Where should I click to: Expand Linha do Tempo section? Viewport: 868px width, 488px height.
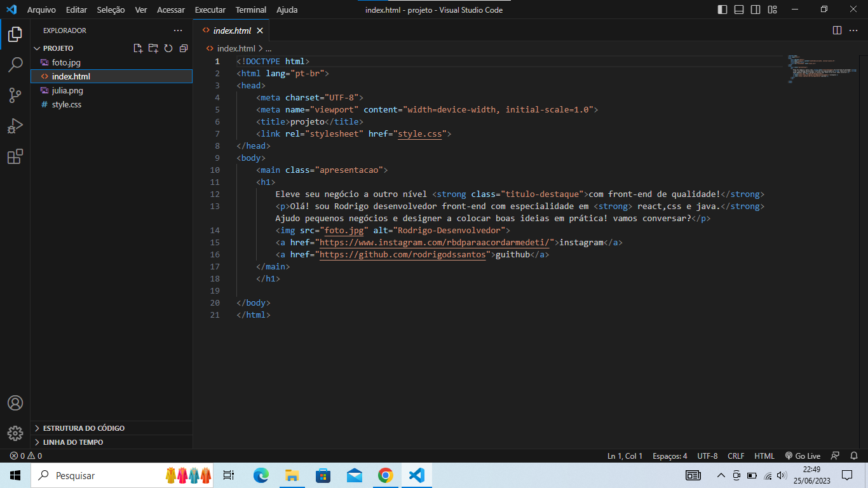tap(111, 442)
